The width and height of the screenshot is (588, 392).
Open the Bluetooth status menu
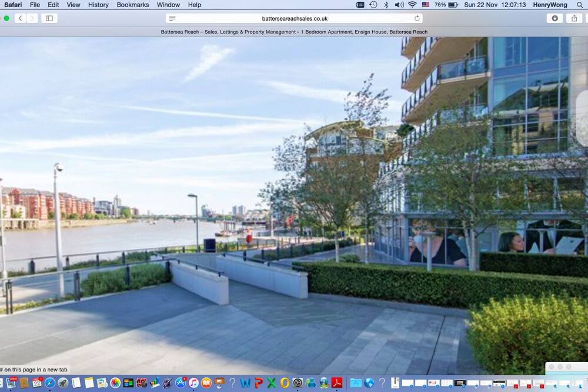coord(386,5)
